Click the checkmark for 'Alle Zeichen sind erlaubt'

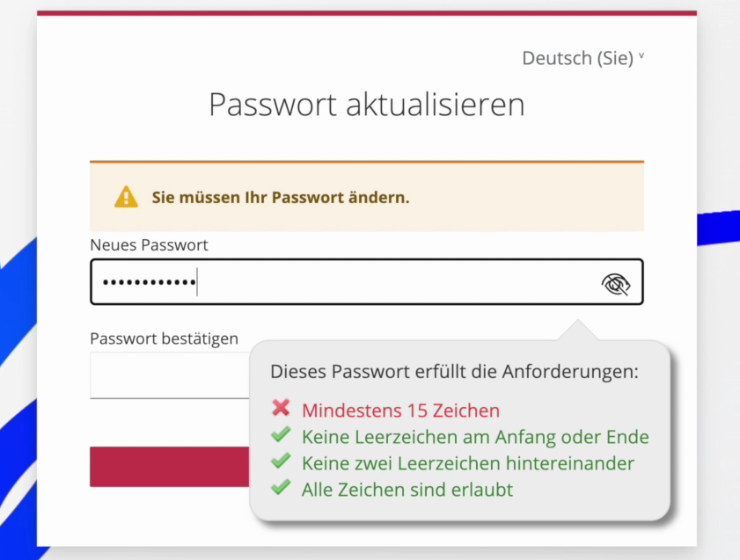coord(281,488)
